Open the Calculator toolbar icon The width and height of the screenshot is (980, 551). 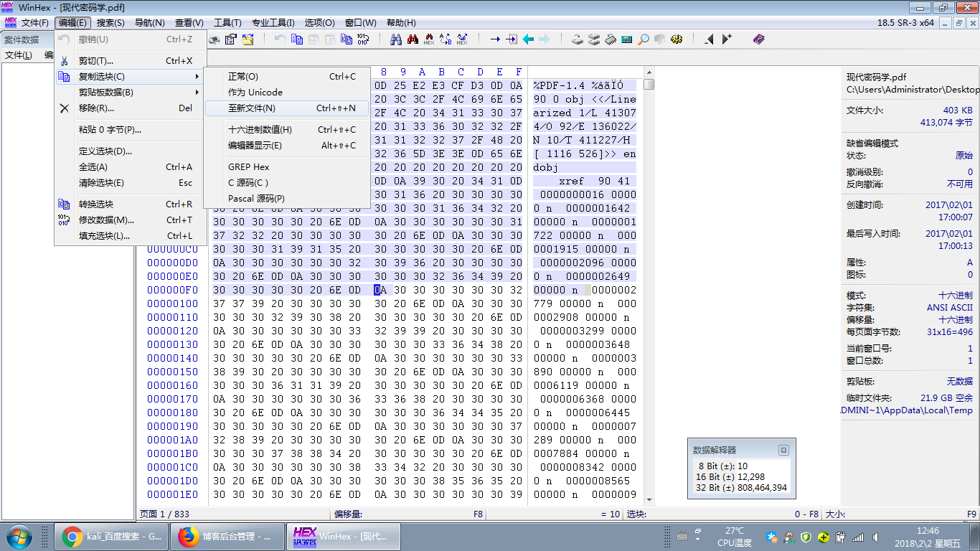pyautogui.click(x=627, y=39)
